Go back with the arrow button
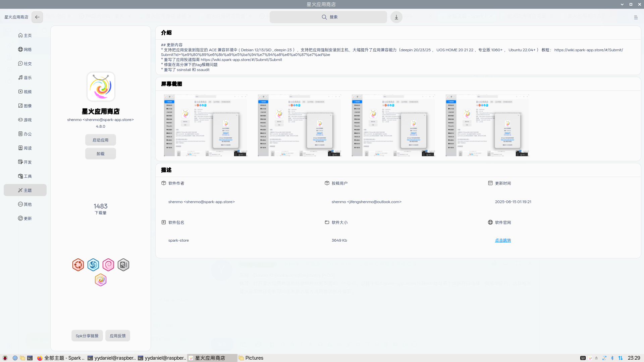644x362 pixels. click(x=37, y=17)
